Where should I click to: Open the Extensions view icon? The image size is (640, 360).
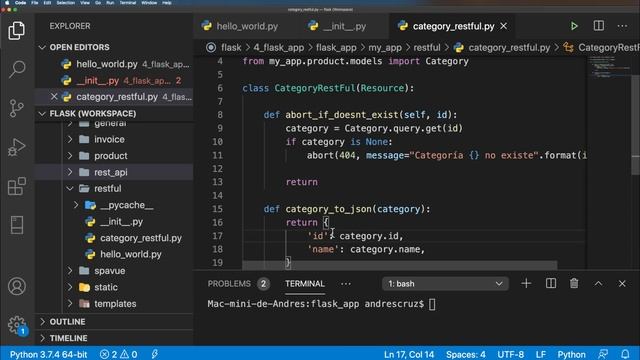coord(17,186)
